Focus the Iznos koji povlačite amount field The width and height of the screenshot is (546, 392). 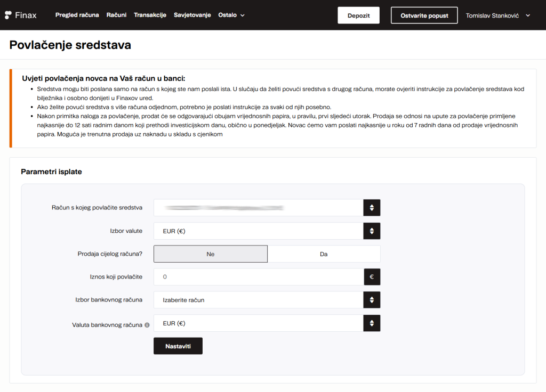[x=258, y=277]
